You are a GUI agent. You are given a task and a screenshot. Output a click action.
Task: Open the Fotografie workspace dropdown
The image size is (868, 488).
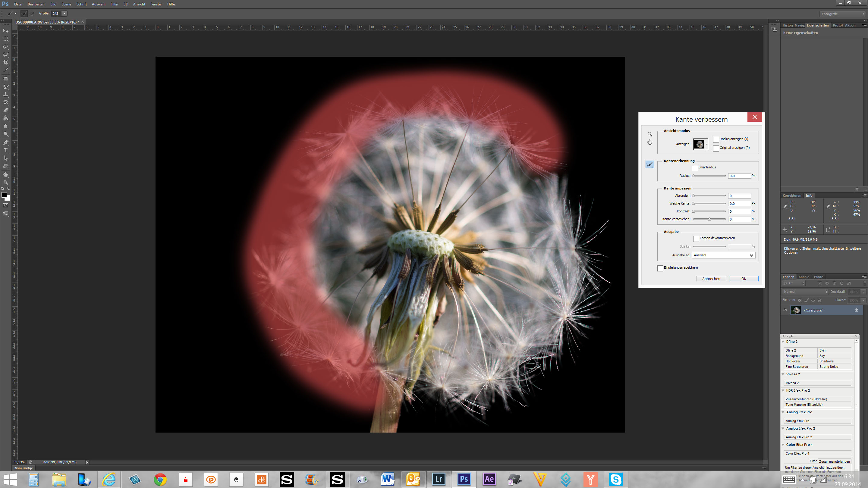pos(842,14)
